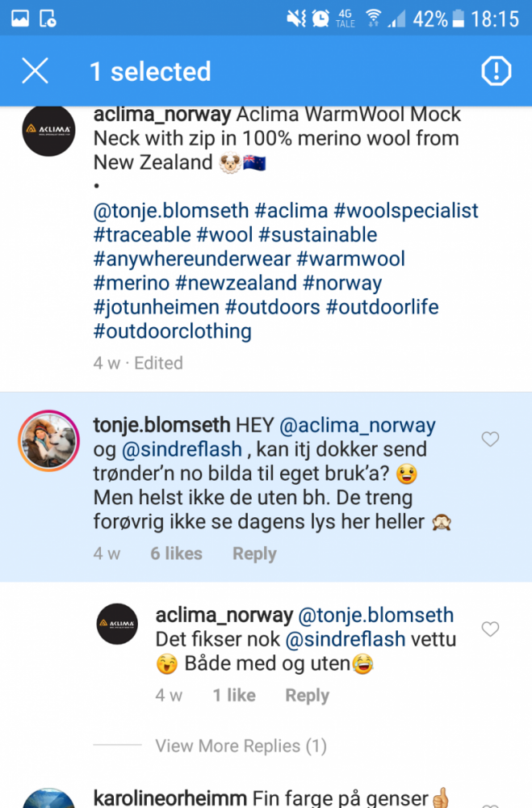This screenshot has width=532, height=808.
Task: Open the #jotunheimen hashtag
Action: pos(156,308)
